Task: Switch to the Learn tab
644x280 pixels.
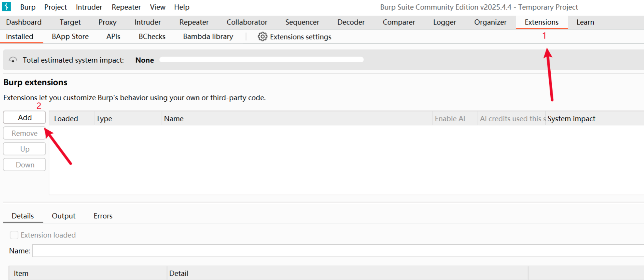Action: point(585,22)
